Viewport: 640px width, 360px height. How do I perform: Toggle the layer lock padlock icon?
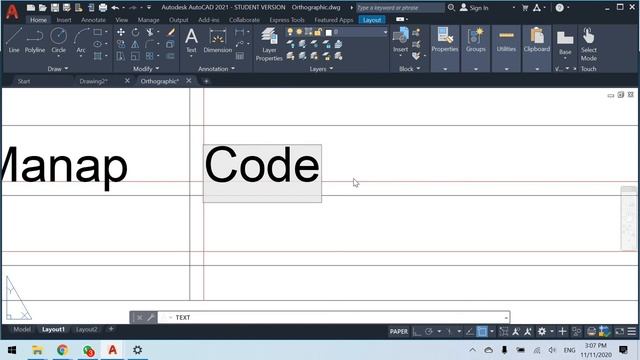(318, 32)
